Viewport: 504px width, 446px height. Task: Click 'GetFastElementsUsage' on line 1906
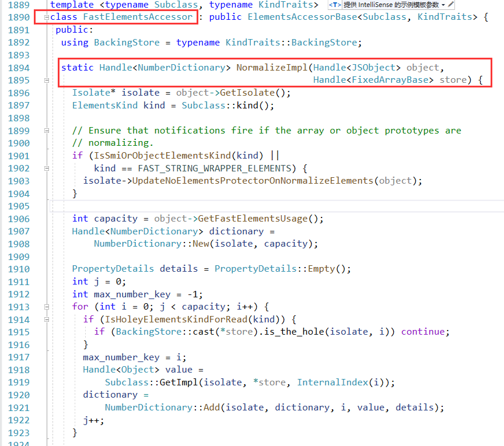pyautogui.click(x=253, y=219)
